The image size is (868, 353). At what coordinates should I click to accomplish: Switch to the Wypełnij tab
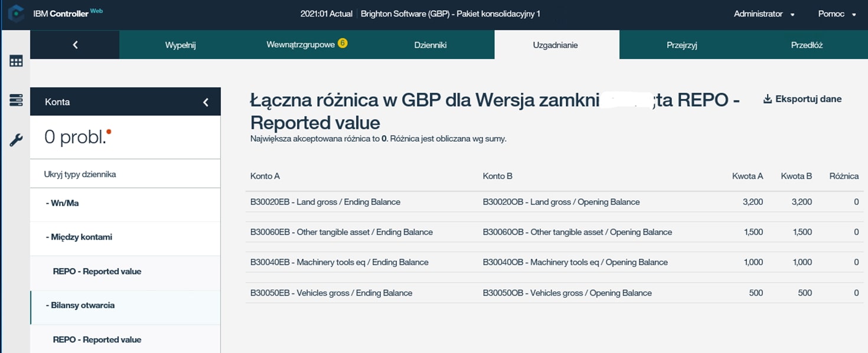pos(180,45)
